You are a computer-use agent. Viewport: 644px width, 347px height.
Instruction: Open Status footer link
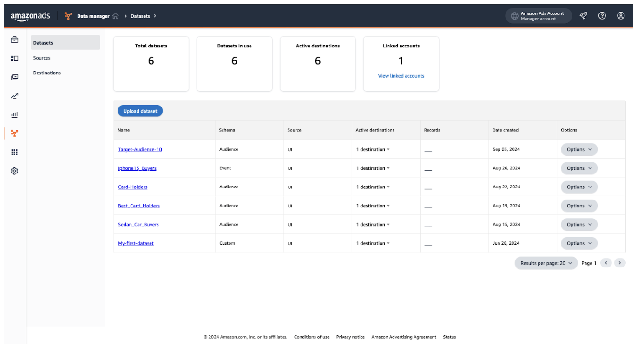click(x=449, y=337)
